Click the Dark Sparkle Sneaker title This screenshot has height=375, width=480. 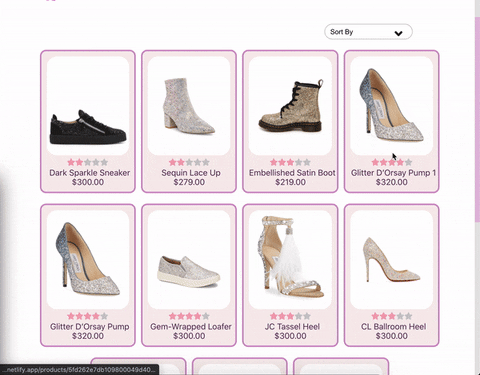[89, 173]
